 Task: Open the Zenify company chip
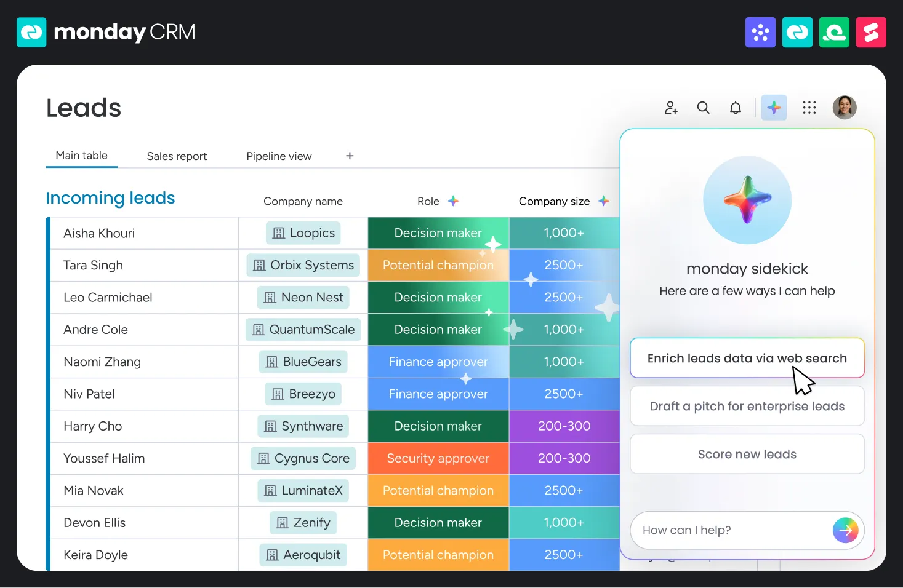click(x=303, y=523)
